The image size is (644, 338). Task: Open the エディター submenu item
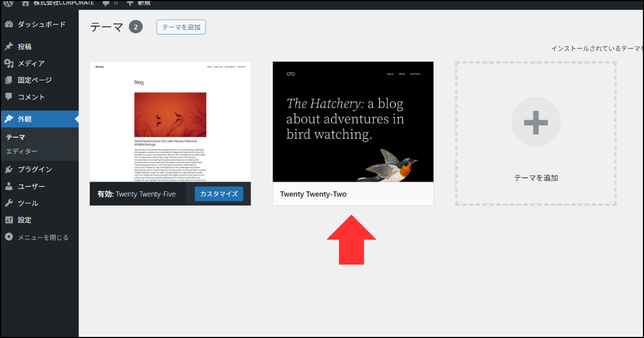pyautogui.click(x=21, y=151)
